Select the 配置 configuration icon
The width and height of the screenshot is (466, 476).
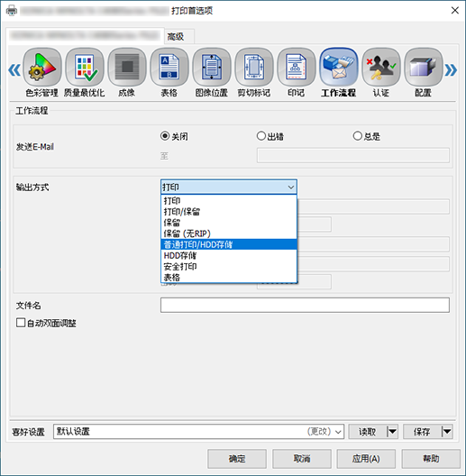424,68
